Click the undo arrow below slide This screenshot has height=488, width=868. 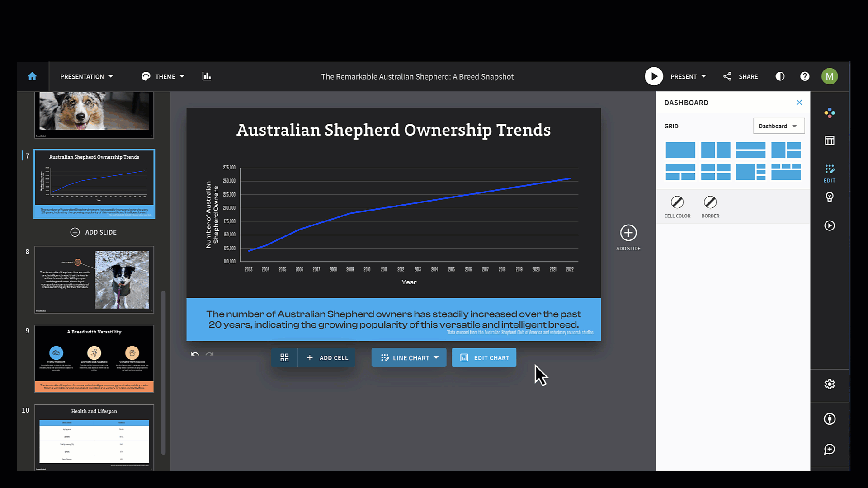tap(195, 354)
